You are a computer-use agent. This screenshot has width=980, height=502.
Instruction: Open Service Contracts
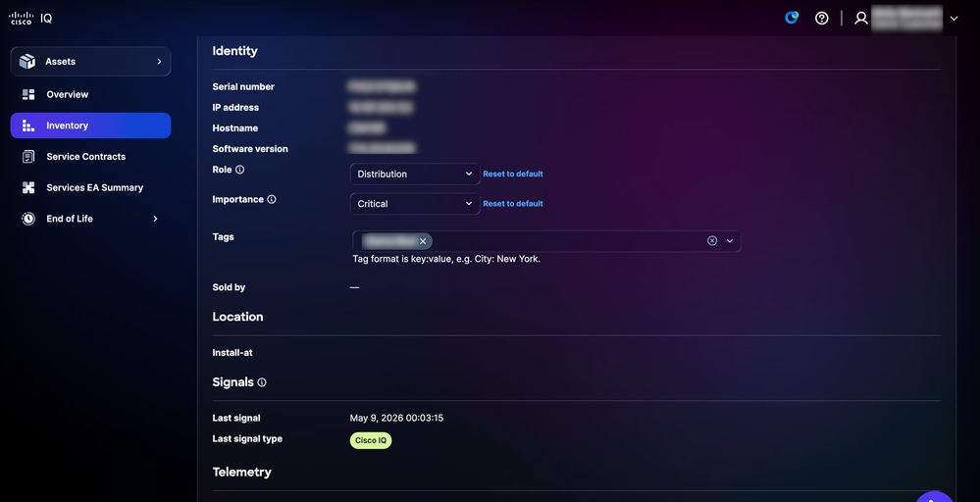click(85, 157)
